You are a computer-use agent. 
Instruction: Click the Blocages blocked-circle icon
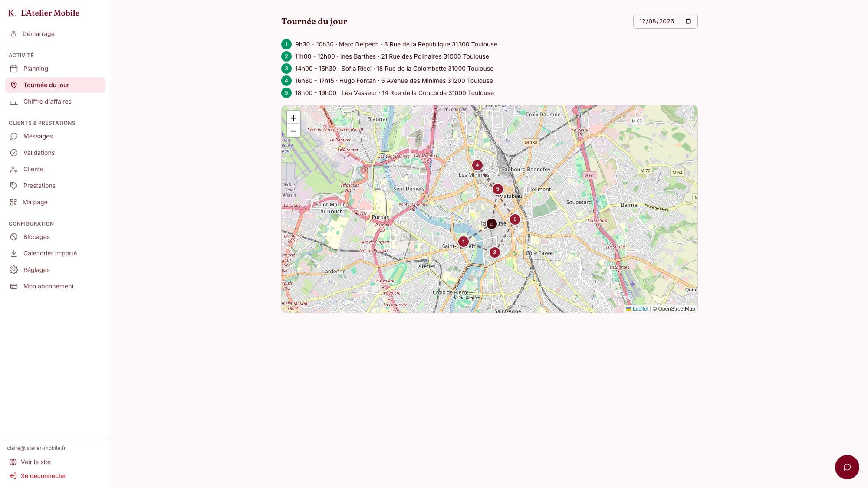(x=14, y=237)
